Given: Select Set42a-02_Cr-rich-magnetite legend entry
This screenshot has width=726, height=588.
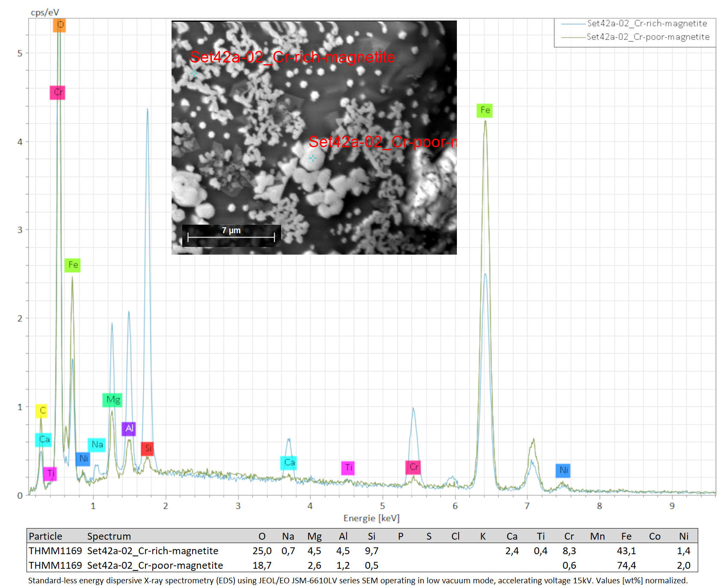Looking at the screenshot, I should (634, 24).
